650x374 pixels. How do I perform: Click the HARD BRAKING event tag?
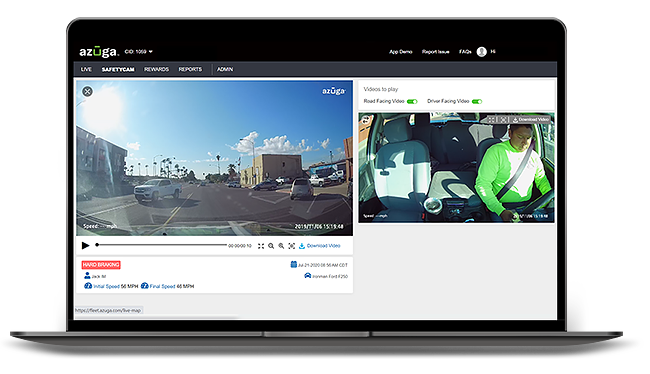click(x=101, y=265)
